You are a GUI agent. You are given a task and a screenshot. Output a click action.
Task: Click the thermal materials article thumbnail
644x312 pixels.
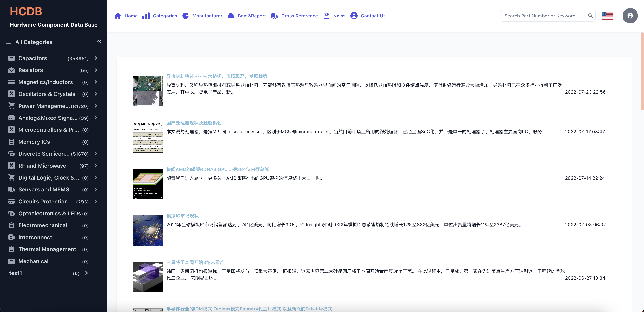tap(148, 91)
